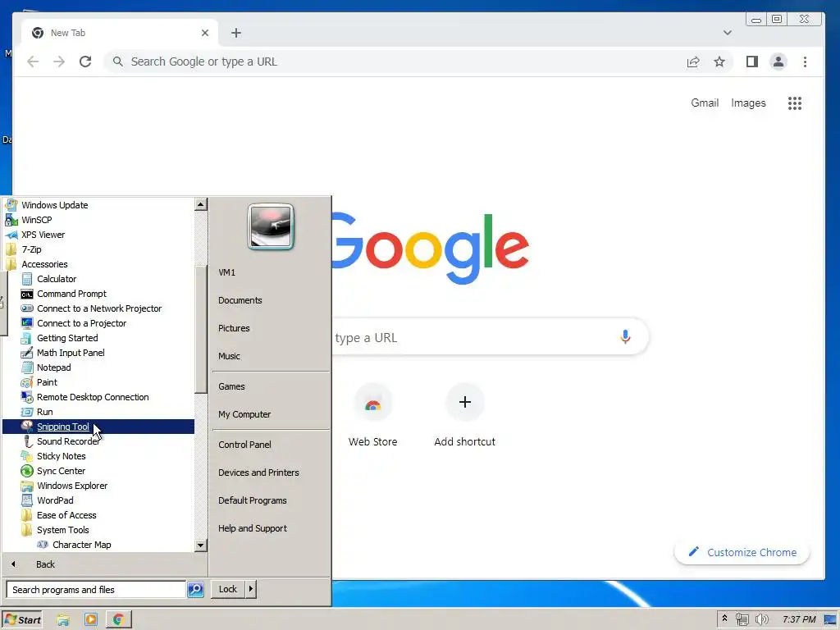The image size is (840, 630).
Task: Open Connect to a Network Projector
Action: coord(98,308)
